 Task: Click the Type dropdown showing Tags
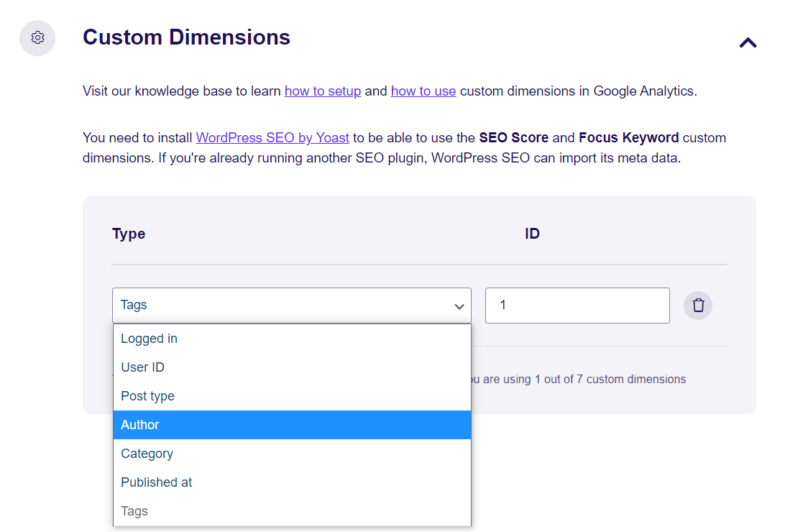coord(291,305)
